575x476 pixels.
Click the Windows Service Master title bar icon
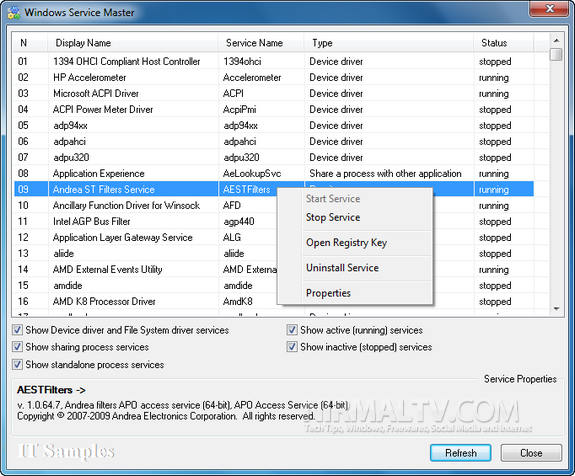pos(14,12)
